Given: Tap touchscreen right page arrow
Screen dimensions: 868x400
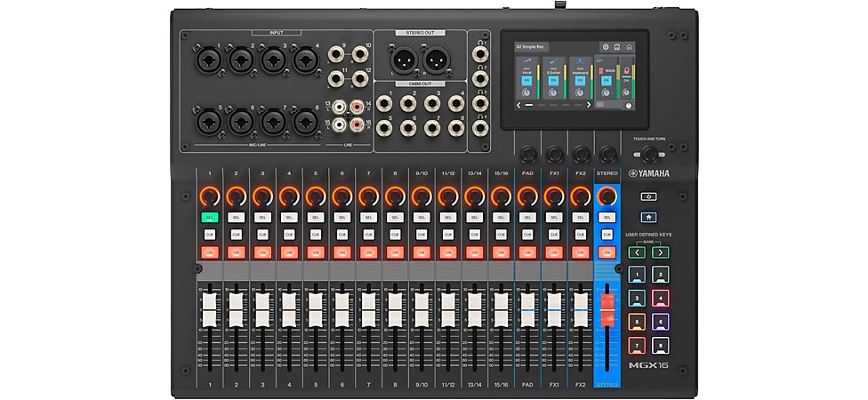Looking at the screenshot, I should pyautogui.click(x=589, y=105).
